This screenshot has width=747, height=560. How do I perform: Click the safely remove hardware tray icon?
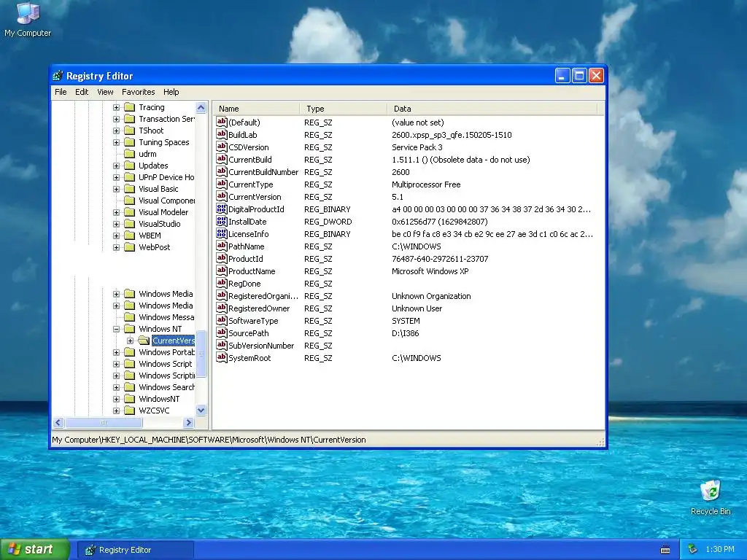pyautogui.click(x=693, y=550)
